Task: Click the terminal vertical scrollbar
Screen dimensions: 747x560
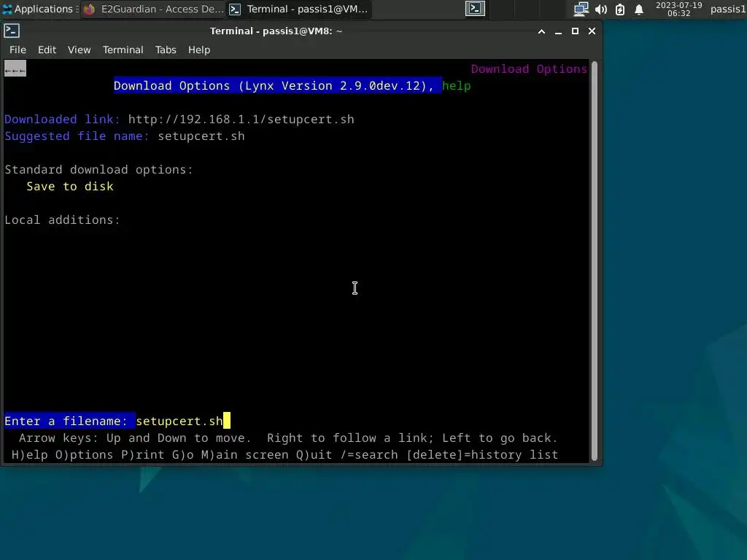Action: pyautogui.click(x=594, y=261)
